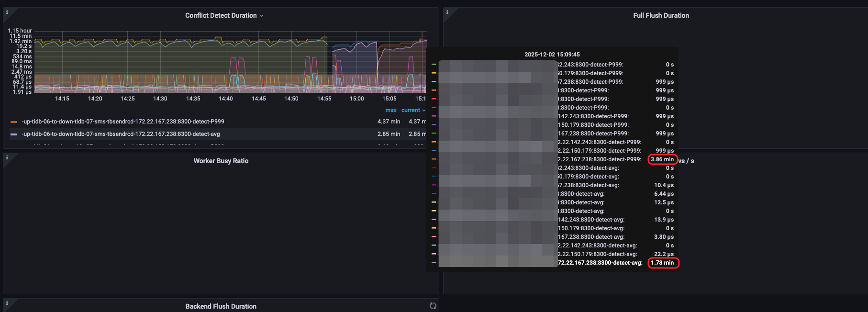Sort legend by the current column
The width and height of the screenshot is (868, 312).
411,110
